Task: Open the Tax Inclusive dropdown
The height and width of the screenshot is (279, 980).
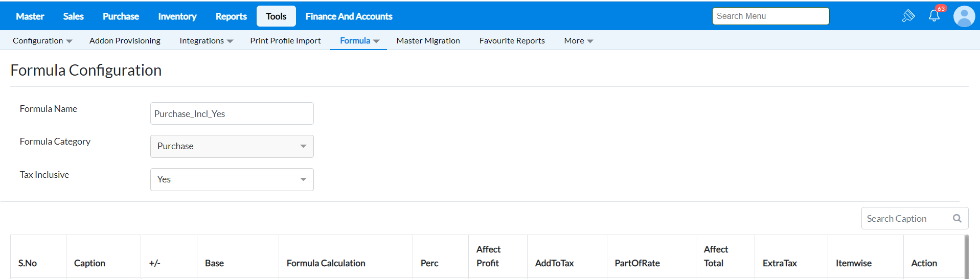Action: click(x=232, y=179)
